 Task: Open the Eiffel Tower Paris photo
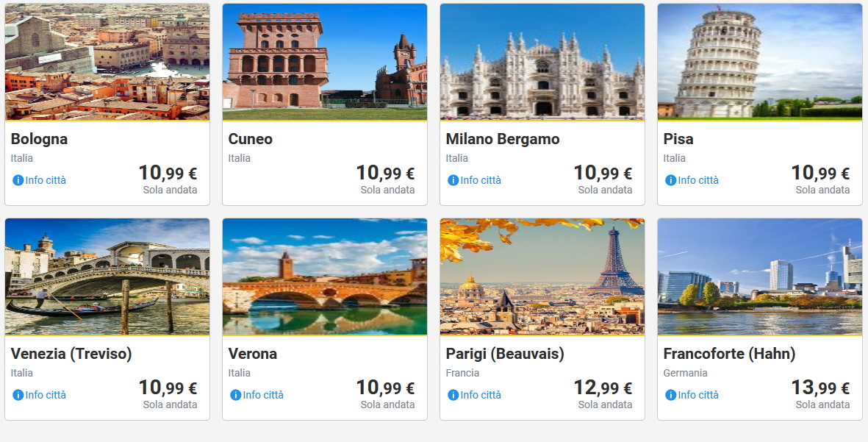[x=542, y=277]
